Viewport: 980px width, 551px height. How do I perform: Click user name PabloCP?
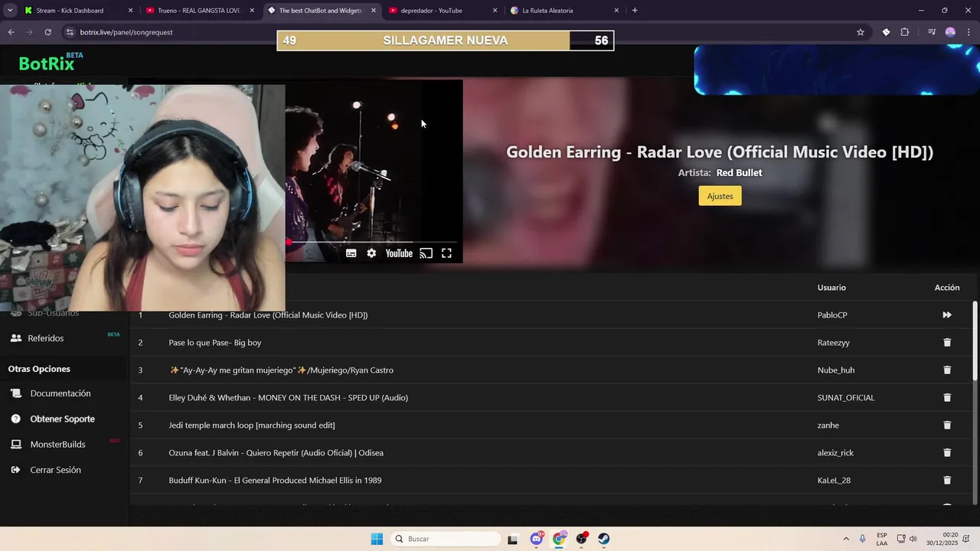point(832,315)
